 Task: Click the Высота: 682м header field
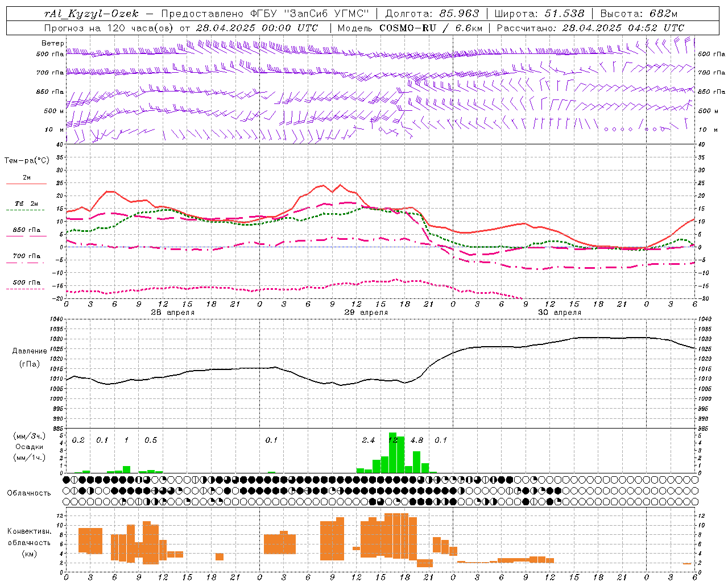pyautogui.click(x=639, y=14)
